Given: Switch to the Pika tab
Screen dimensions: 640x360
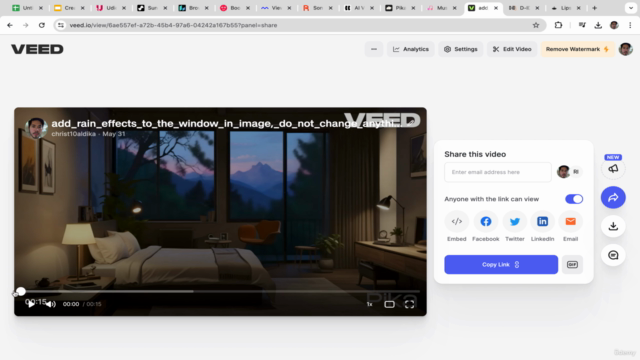Looking at the screenshot, I should click(x=401, y=8).
